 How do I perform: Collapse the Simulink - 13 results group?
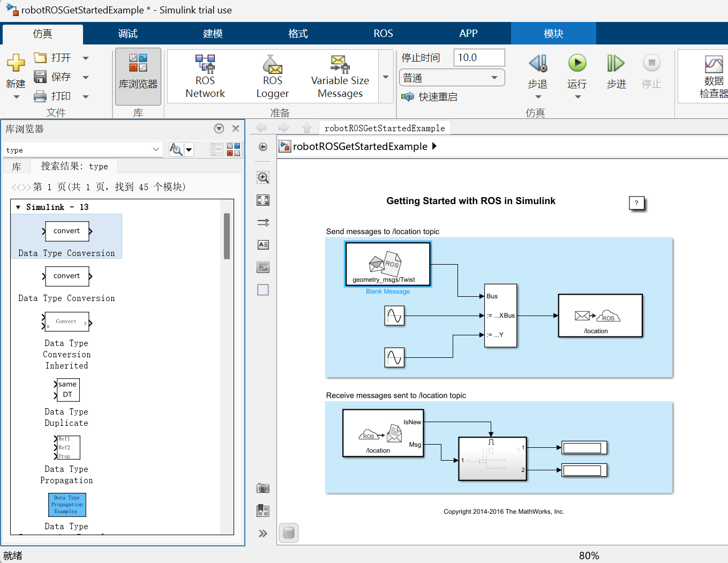click(18, 207)
